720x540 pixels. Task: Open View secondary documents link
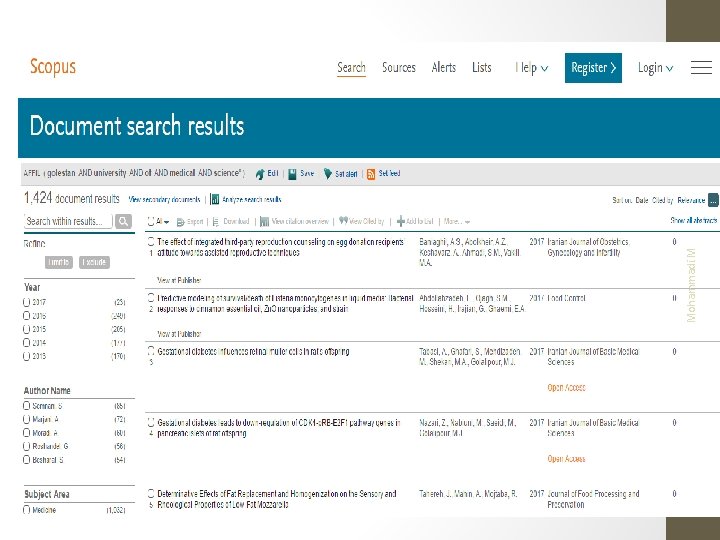(x=164, y=200)
